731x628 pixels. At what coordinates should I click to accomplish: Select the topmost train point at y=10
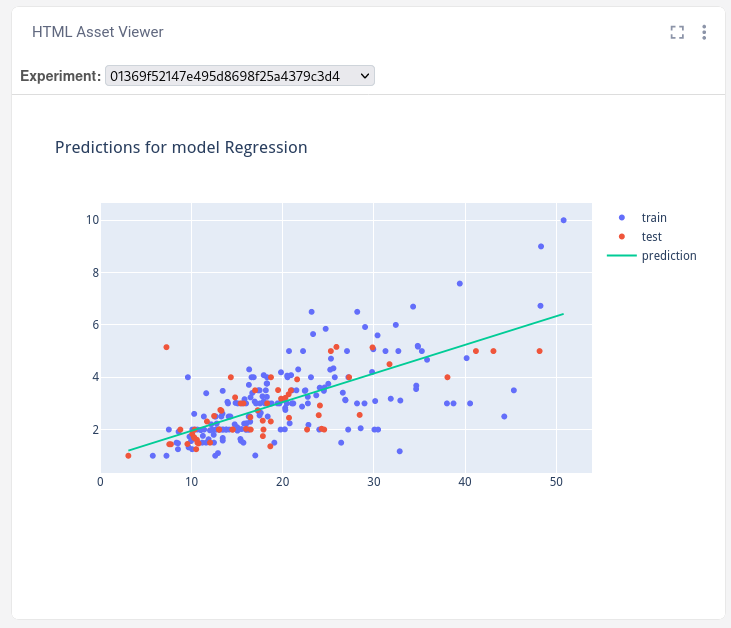click(563, 220)
